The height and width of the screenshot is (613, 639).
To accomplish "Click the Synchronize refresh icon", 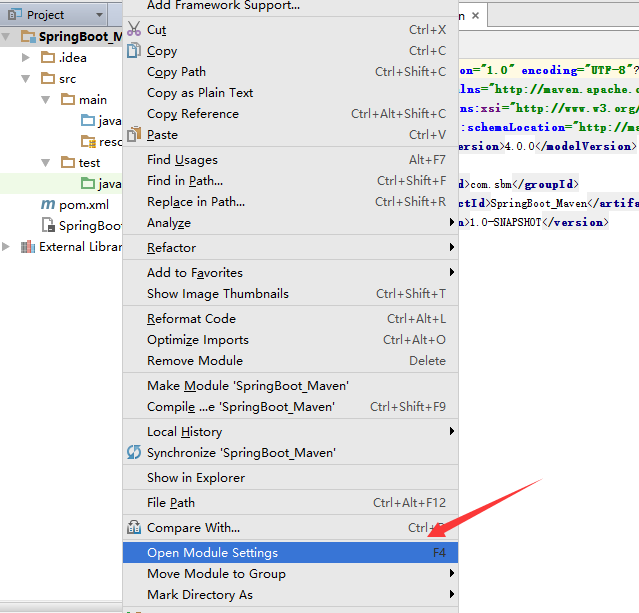I will coord(134,452).
